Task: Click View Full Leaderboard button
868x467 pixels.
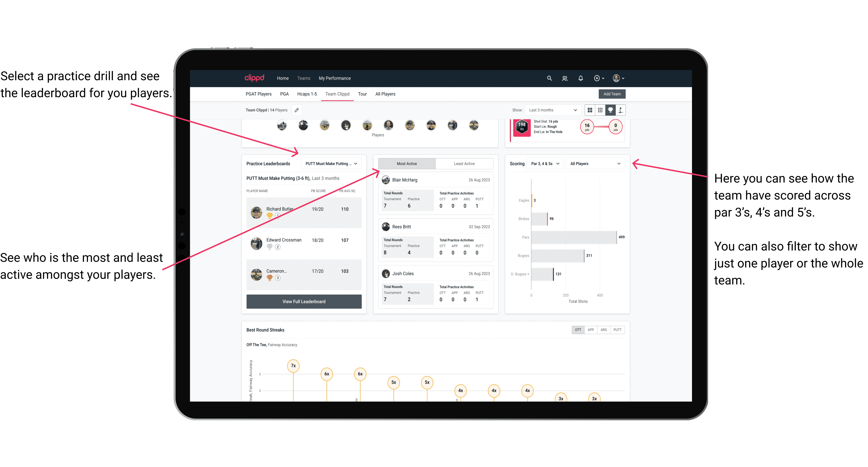Action: [x=304, y=302]
